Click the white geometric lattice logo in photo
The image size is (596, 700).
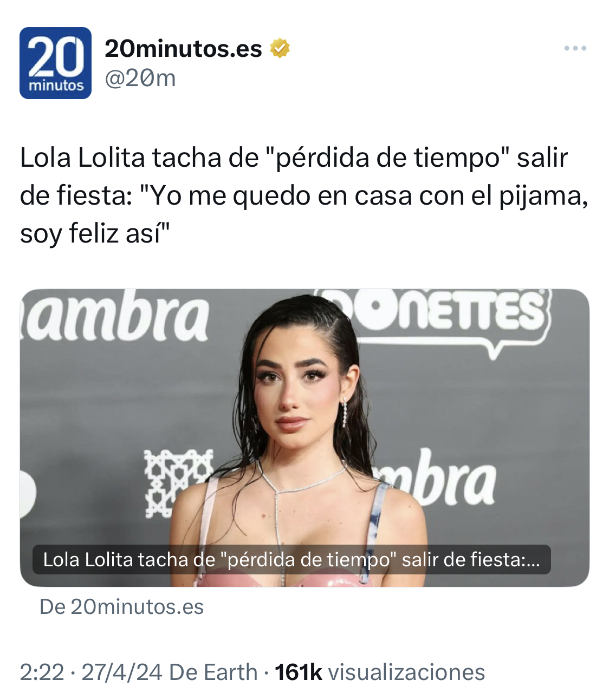[x=178, y=483]
